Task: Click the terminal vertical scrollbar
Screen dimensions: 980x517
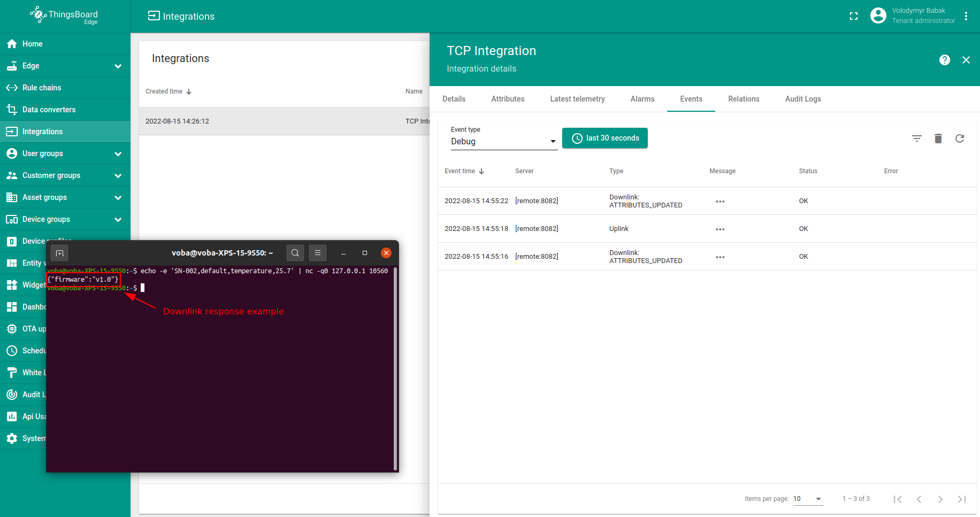Action: click(395, 369)
